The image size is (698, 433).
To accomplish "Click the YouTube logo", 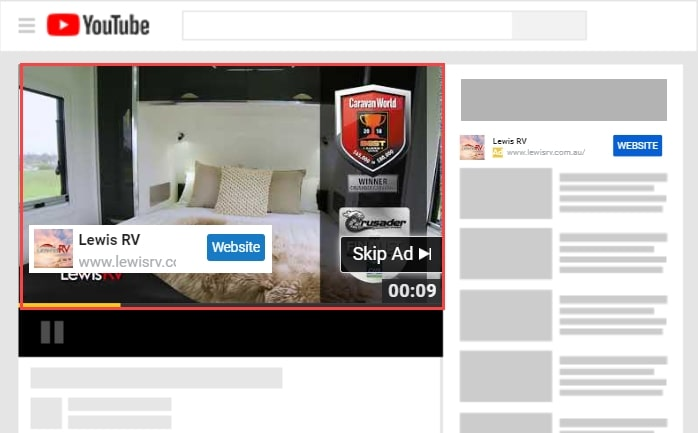I will 98,25.
